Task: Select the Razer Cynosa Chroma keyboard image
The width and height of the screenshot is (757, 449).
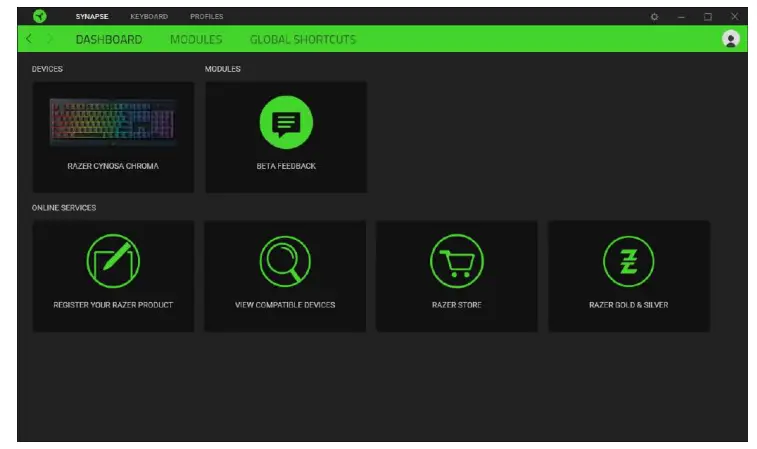Action: point(113,122)
